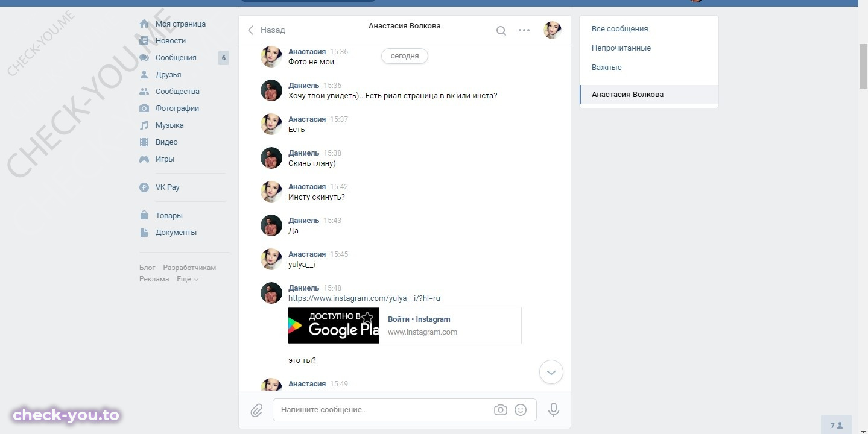This screenshot has height=434, width=868.
Task: Open Музыка in left menu
Action: tap(169, 125)
